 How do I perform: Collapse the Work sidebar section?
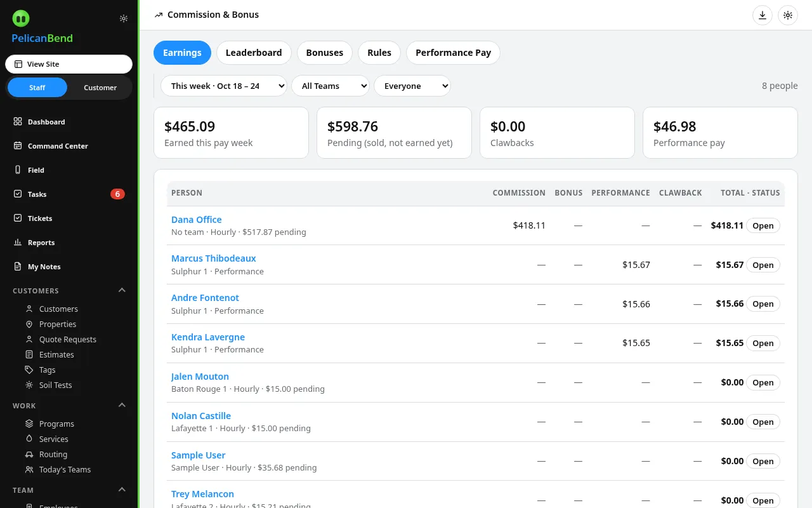[x=122, y=406]
